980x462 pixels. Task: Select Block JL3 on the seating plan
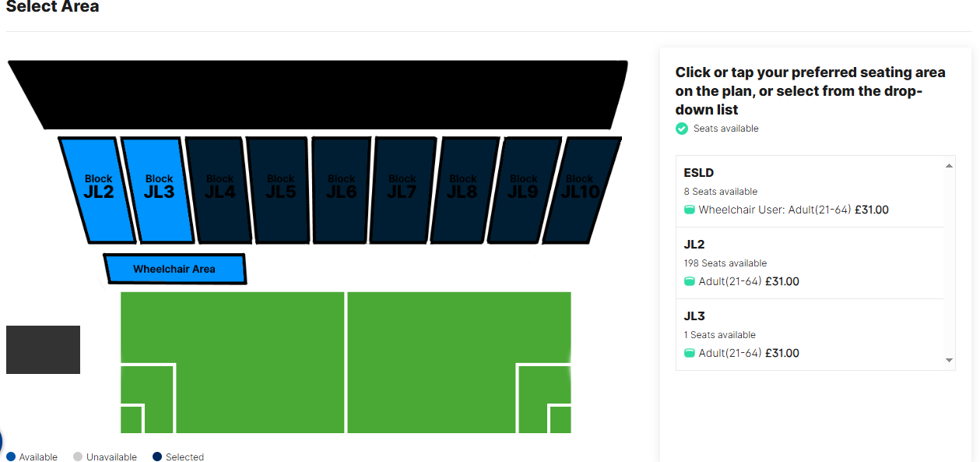tap(159, 189)
